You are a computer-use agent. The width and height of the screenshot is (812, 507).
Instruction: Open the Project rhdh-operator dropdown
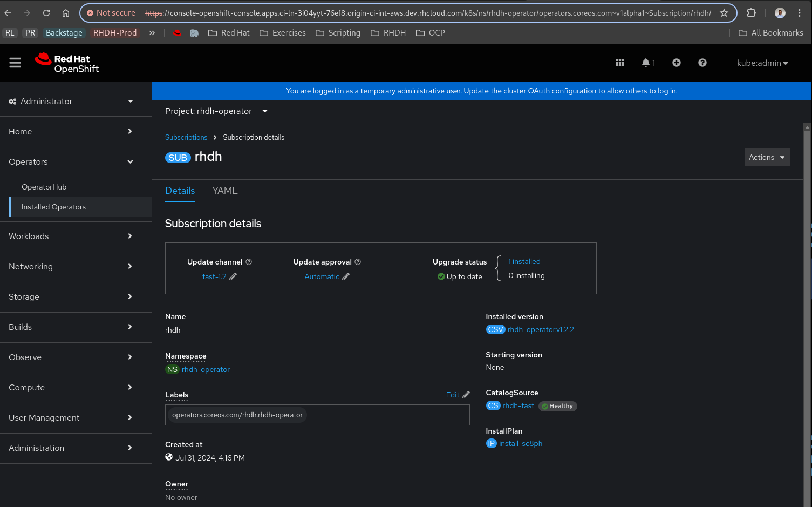(x=216, y=111)
